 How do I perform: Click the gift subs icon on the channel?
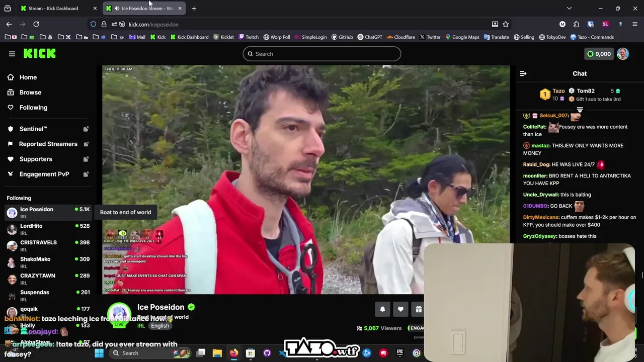[419, 309]
